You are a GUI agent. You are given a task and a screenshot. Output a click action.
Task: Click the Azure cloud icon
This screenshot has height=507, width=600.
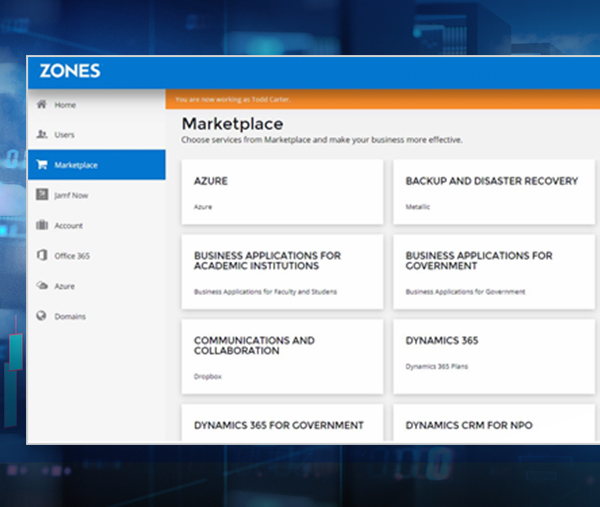tap(42, 285)
